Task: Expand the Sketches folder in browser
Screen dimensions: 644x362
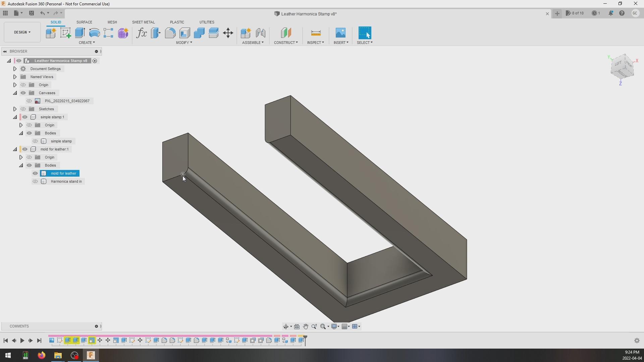Action: tap(15, 109)
